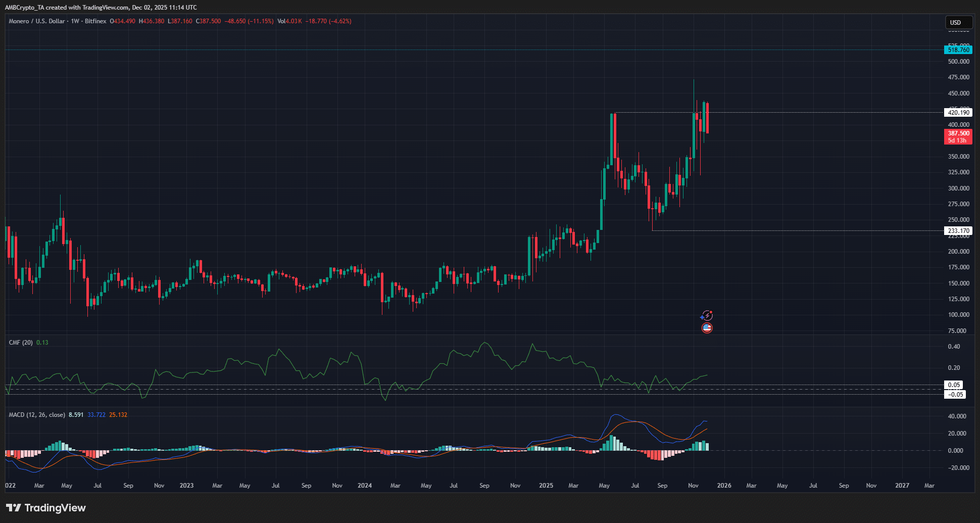Click the 233.170 price level label
Image resolution: width=980 pixels, height=523 pixels.
(x=958, y=231)
